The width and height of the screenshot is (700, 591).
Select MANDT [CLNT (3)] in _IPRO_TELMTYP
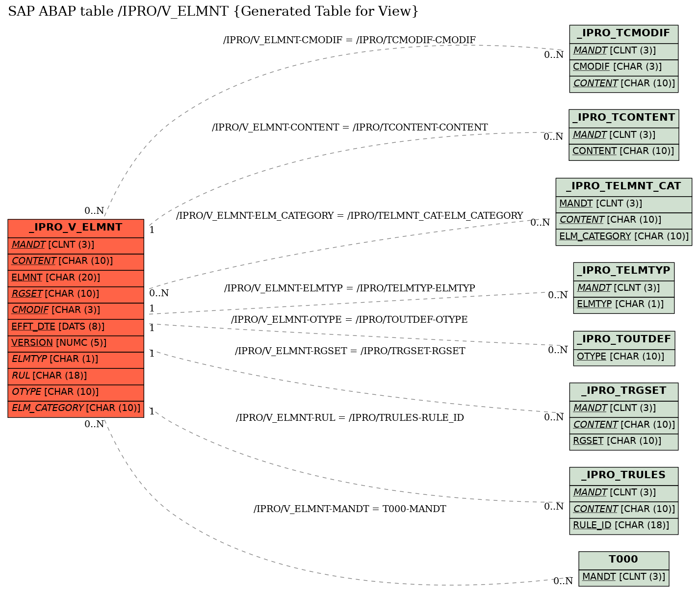click(x=624, y=288)
